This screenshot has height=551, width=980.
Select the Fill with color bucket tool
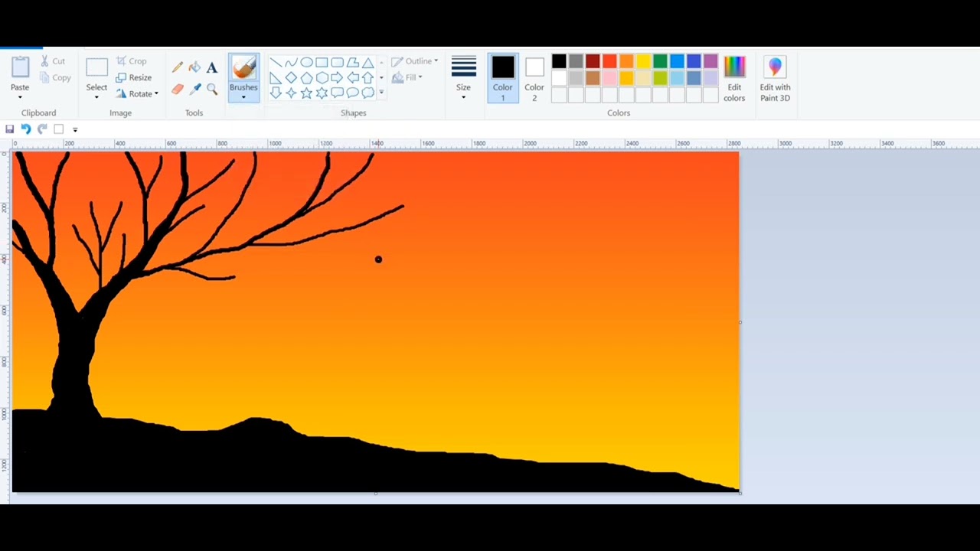pos(194,68)
